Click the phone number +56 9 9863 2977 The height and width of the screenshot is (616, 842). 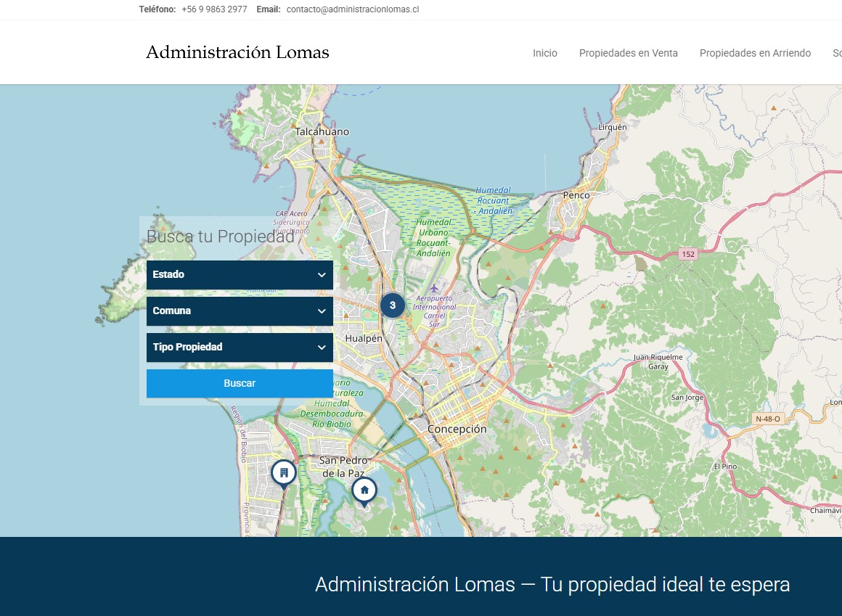214,9
